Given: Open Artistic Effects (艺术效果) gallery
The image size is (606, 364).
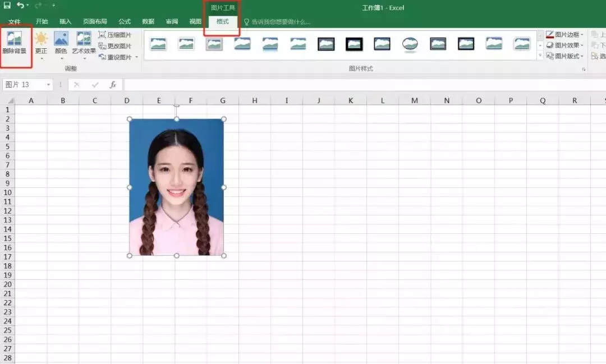Looking at the screenshot, I should pos(84,44).
